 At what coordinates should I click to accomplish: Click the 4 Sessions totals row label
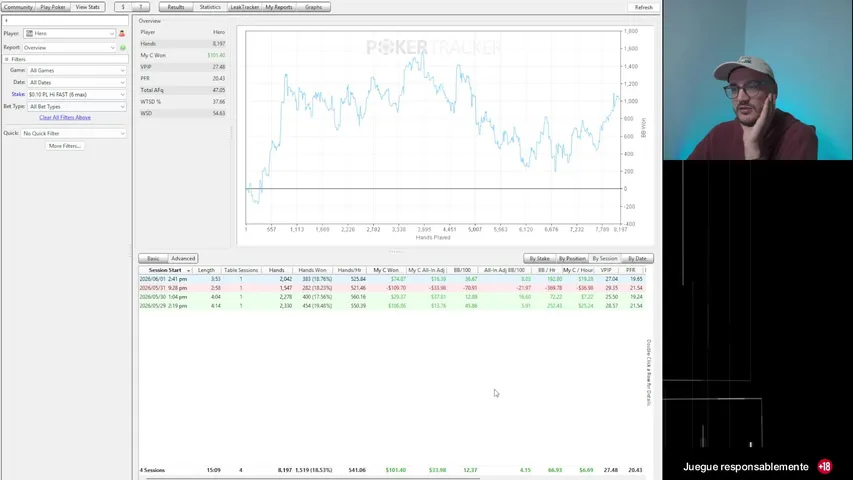[152, 470]
